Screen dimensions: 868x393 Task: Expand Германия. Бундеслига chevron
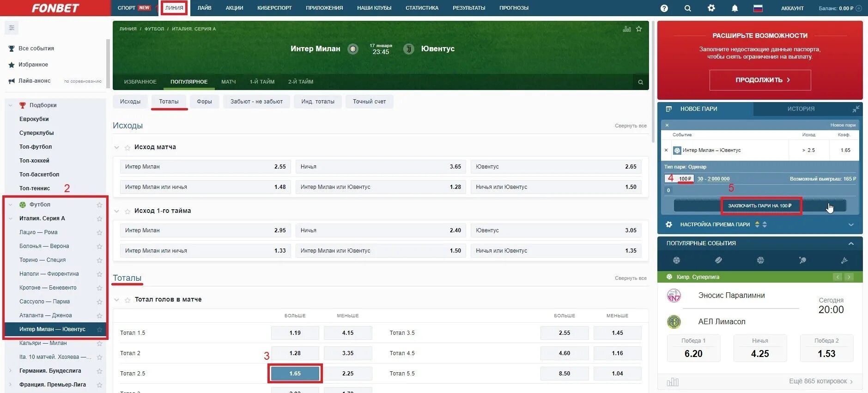click(x=11, y=371)
